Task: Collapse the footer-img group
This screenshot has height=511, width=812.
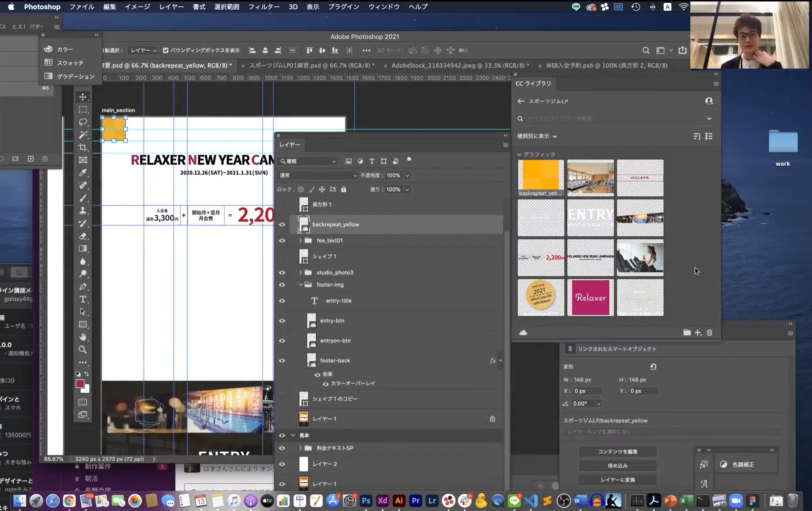Action: pos(300,285)
